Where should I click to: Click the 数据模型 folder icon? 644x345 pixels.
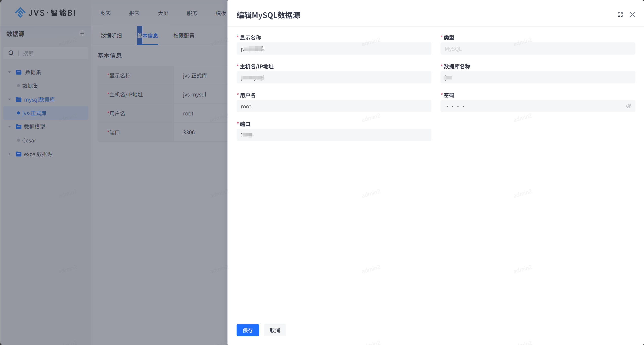(x=19, y=127)
